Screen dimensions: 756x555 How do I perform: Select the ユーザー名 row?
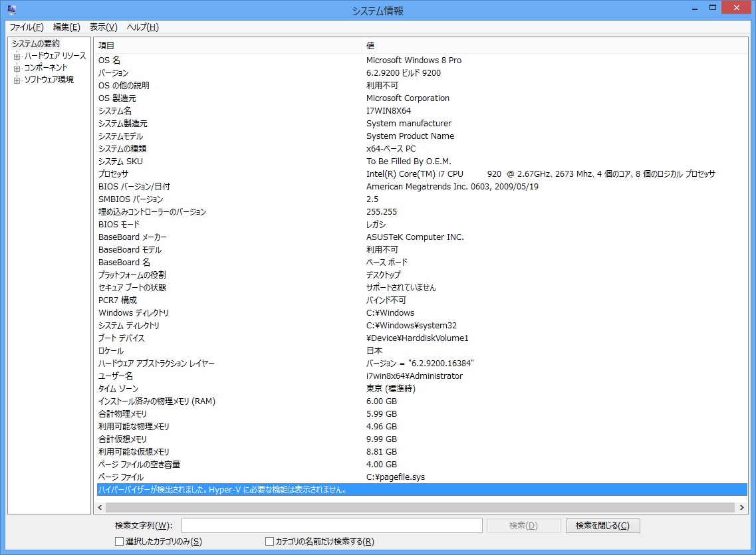(x=422, y=376)
